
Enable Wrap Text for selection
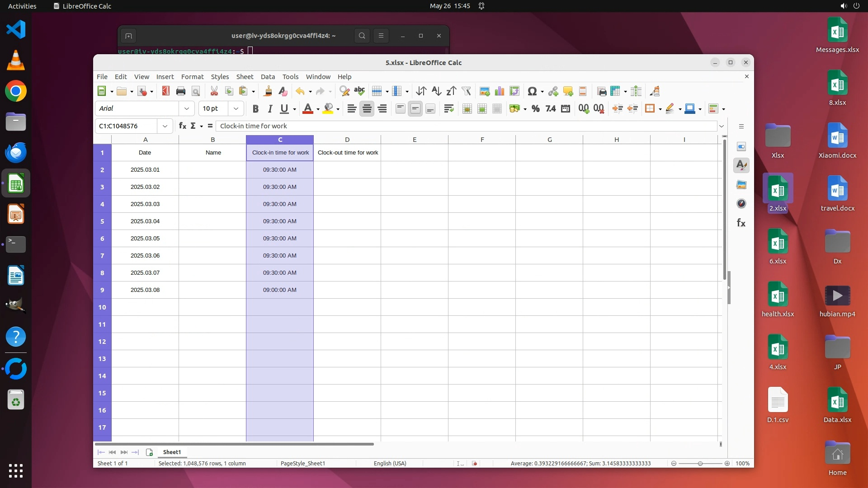(448, 108)
